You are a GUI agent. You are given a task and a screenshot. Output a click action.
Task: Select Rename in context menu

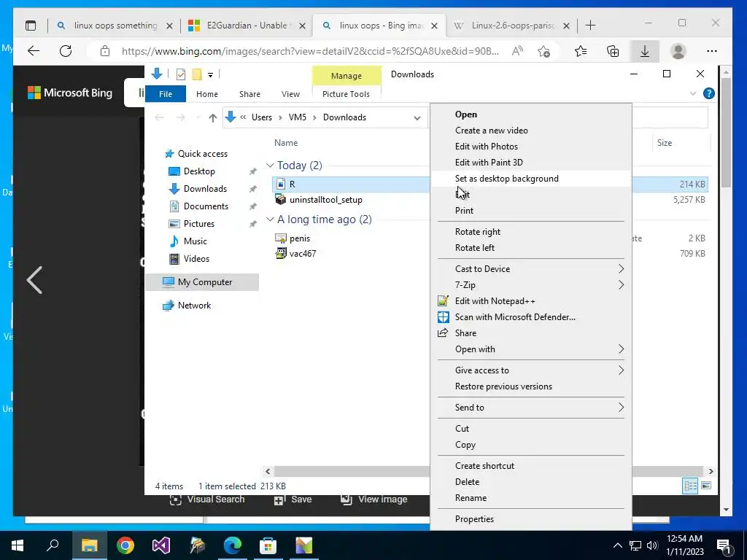(x=531, y=498)
